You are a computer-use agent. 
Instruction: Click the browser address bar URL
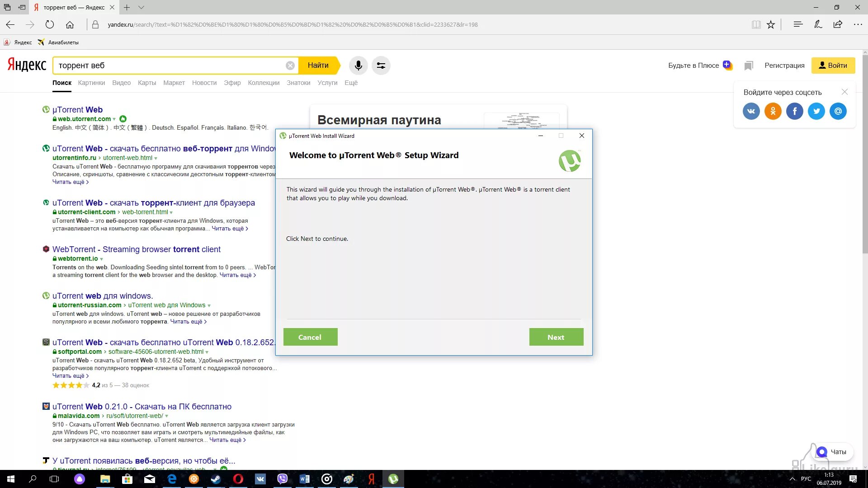tap(292, 25)
